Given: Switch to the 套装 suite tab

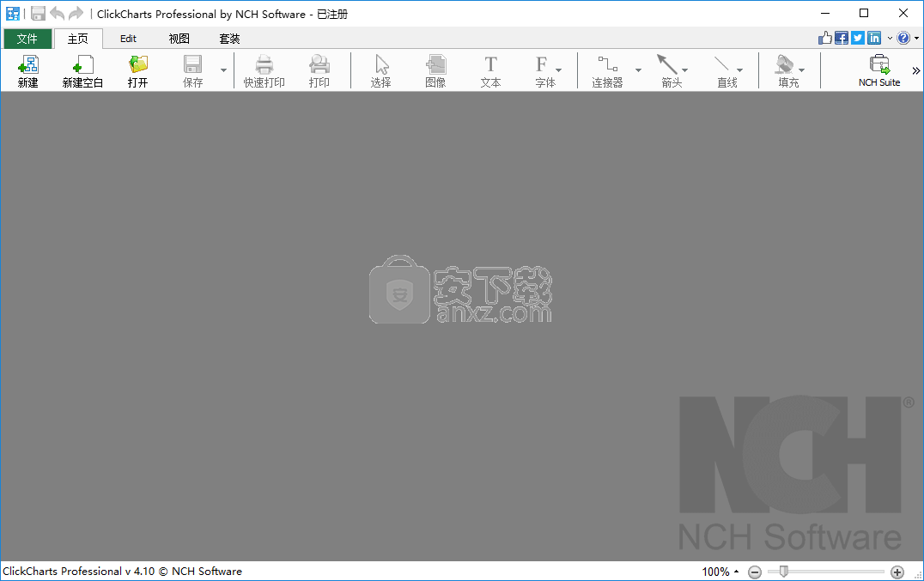Looking at the screenshot, I should pos(229,39).
